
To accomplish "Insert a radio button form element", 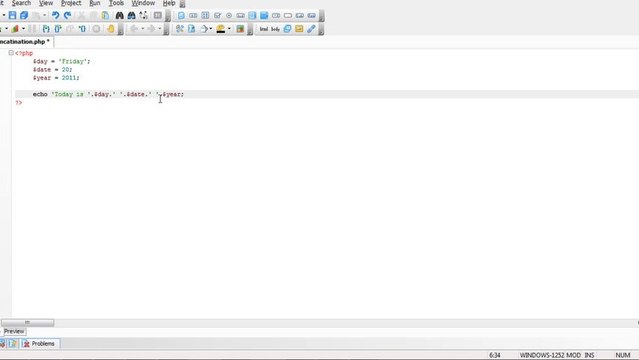I will point(229,15).
